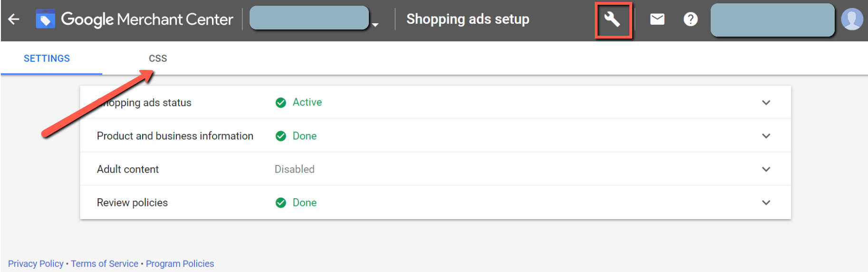Click the wrench tools icon
Image resolution: width=868 pixels, height=272 pixels.
[x=612, y=19]
